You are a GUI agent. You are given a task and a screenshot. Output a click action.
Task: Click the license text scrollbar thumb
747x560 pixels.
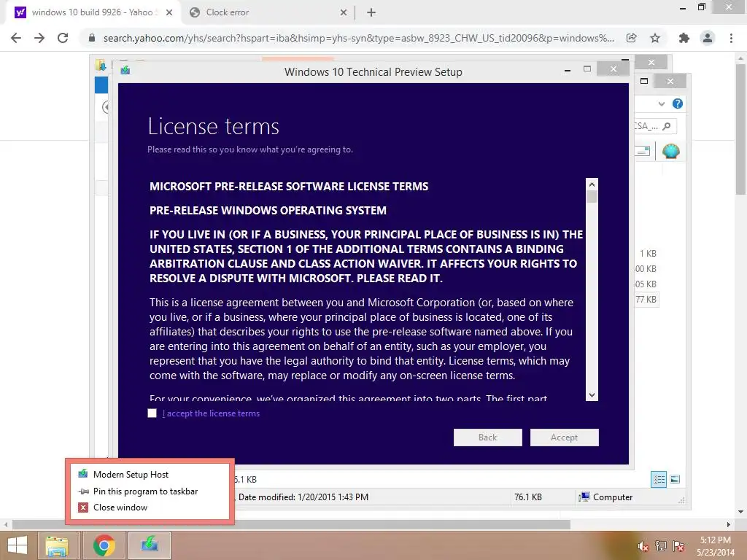(592, 197)
